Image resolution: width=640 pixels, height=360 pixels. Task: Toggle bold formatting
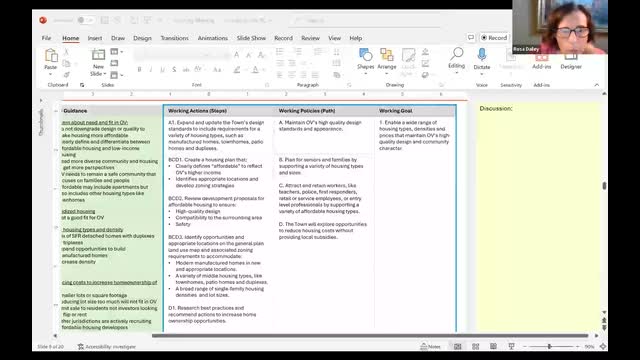click(140, 70)
